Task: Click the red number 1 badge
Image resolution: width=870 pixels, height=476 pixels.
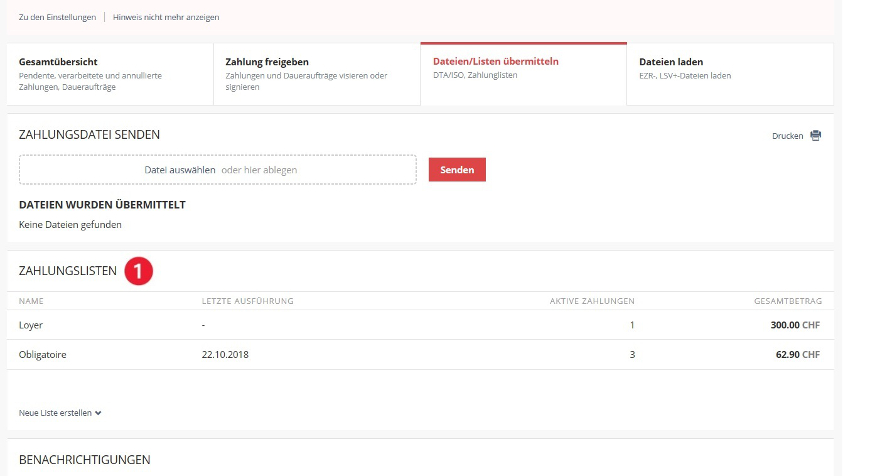Action: [x=139, y=271]
